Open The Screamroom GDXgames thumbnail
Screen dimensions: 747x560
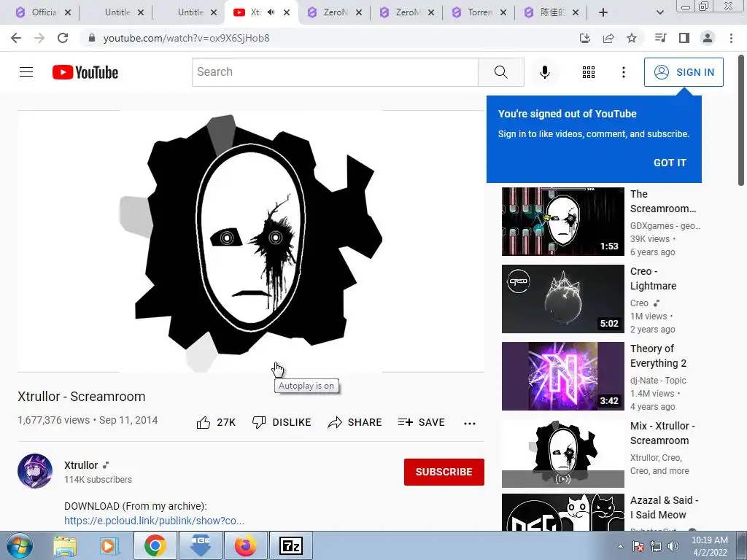[562, 222]
